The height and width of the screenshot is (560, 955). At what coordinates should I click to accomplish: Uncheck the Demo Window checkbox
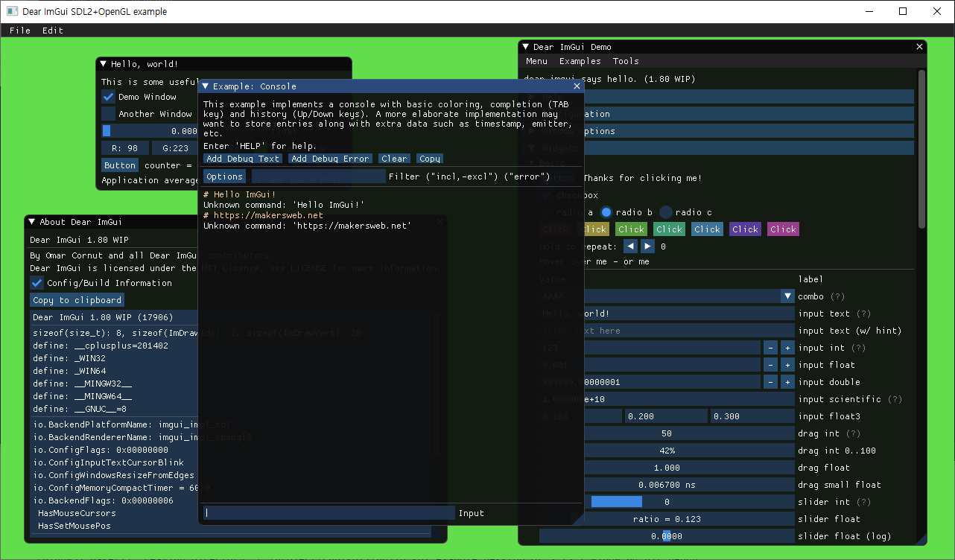pyautogui.click(x=108, y=96)
